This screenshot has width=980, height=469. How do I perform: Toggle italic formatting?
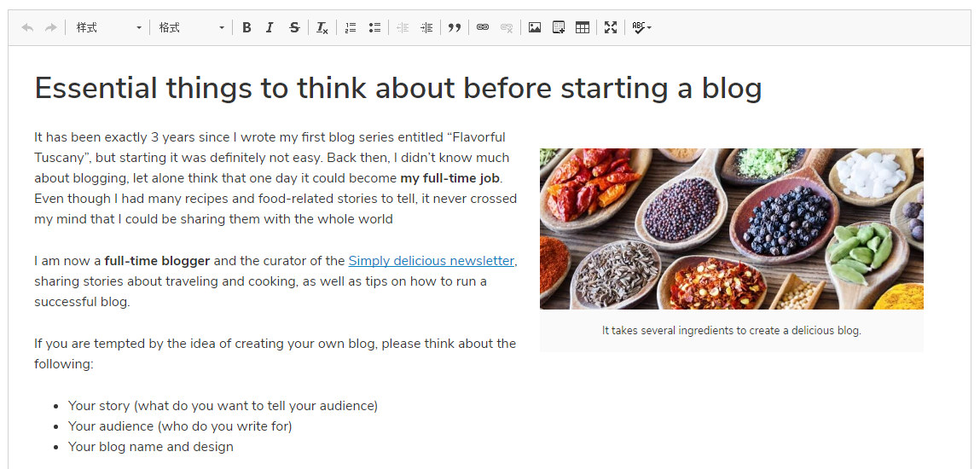click(270, 27)
